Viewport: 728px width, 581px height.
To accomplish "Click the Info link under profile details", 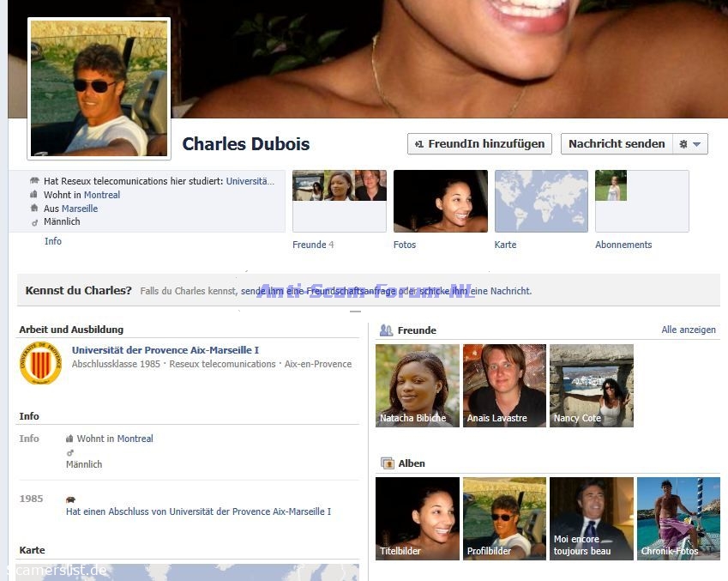I will 53,241.
